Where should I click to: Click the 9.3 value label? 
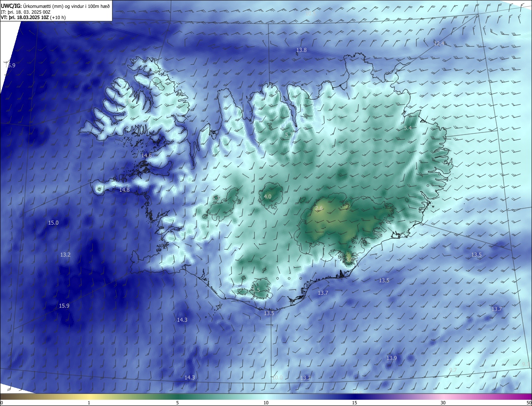tap(526, 364)
